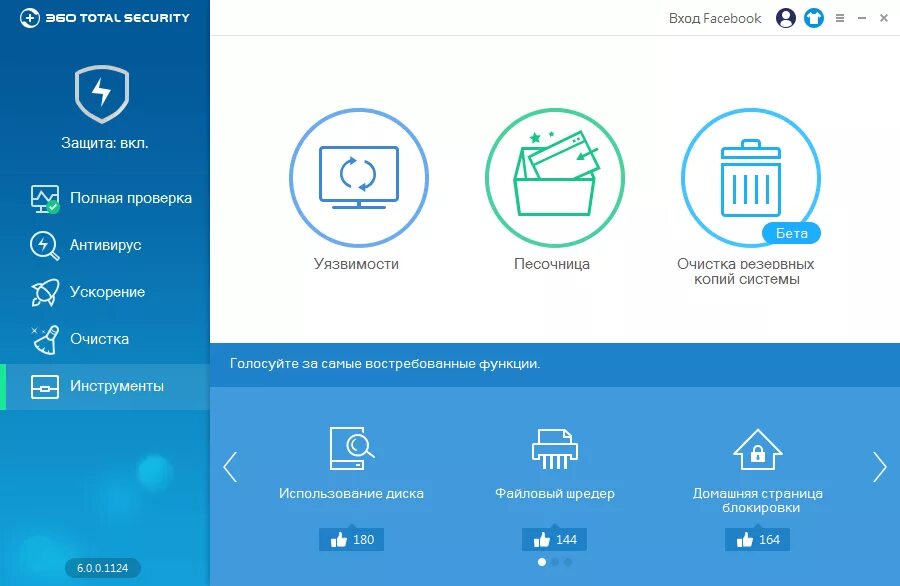This screenshot has width=900, height=586.
Task: Click Голосуйте за самые востребованные функции text
Action: coord(385,364)
